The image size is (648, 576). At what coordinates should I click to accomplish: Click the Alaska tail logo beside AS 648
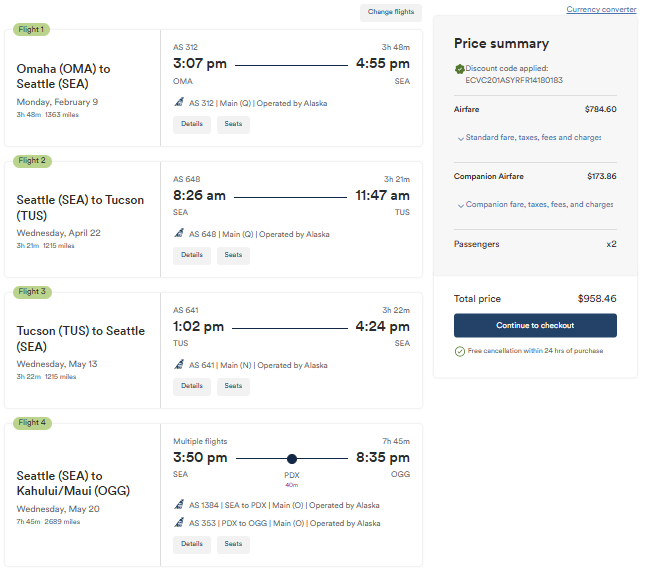180,234
